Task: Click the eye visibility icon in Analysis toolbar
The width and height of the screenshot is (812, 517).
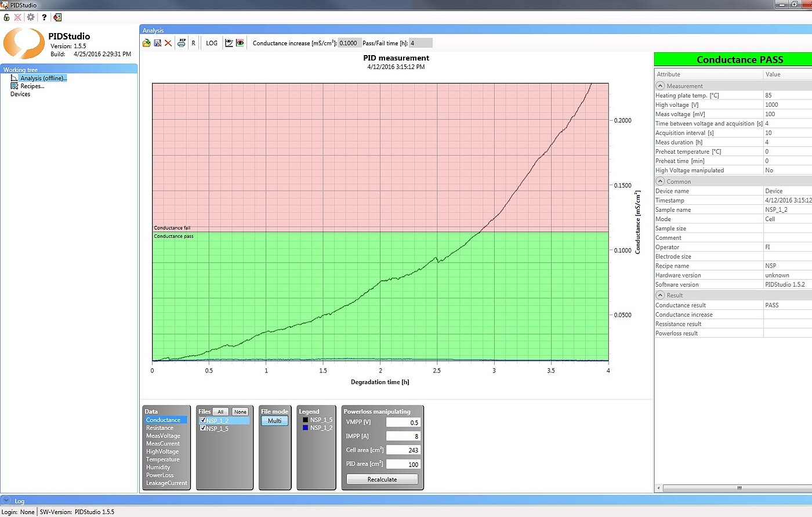Action: (240, 43)
